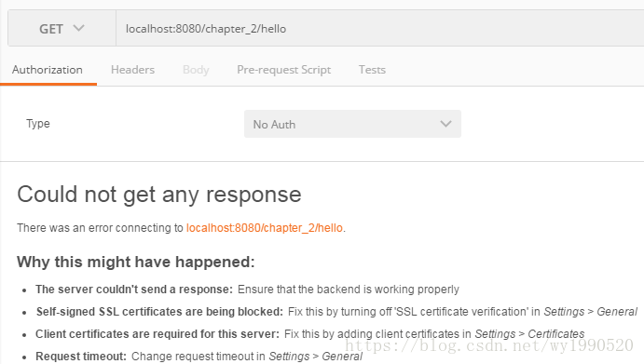Select the disabled Body tab
Screen dimensions: 644x364
coord(196,70)
